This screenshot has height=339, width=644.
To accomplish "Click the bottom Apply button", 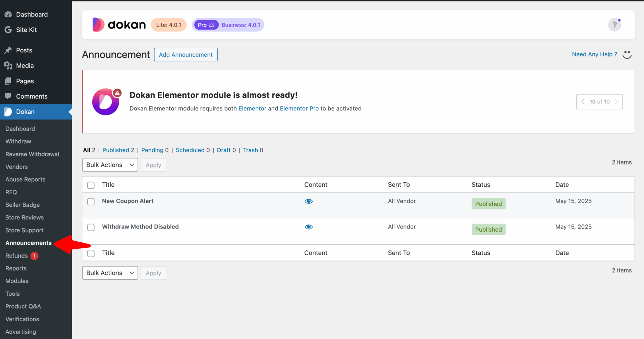I will pyautogui.click(x=153, y=273).
